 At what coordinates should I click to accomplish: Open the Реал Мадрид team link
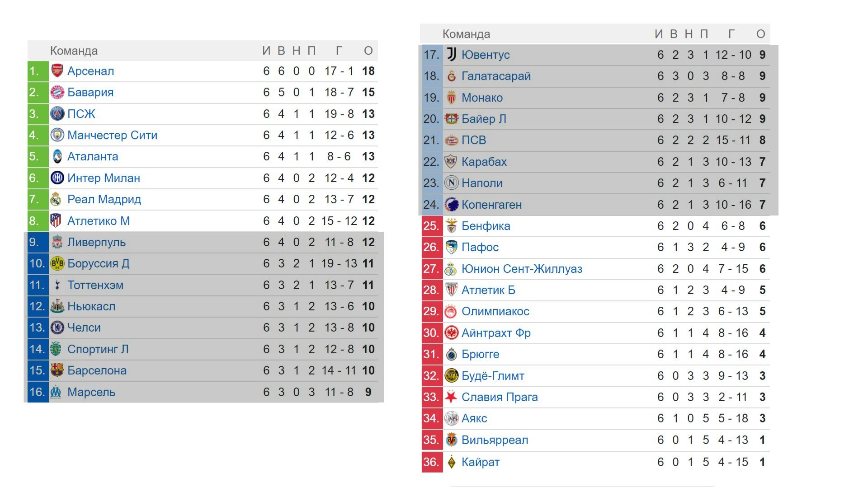coord(104,199)
